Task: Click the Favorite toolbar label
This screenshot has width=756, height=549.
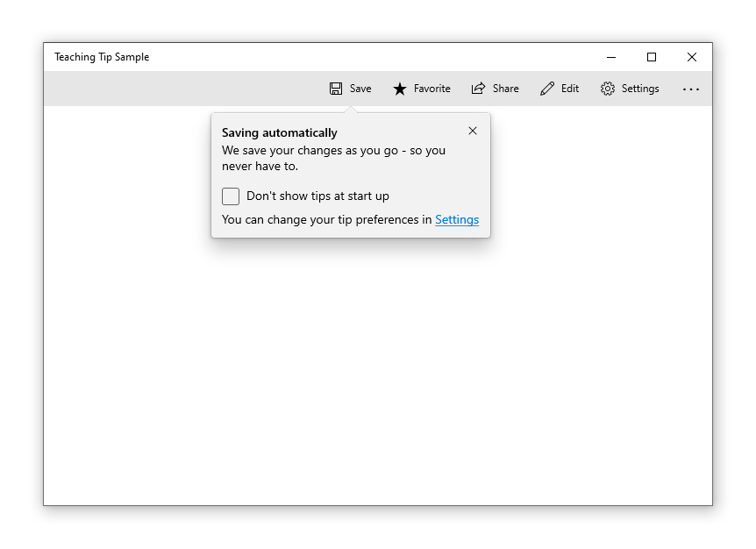Action: click(x=429, y=88)
